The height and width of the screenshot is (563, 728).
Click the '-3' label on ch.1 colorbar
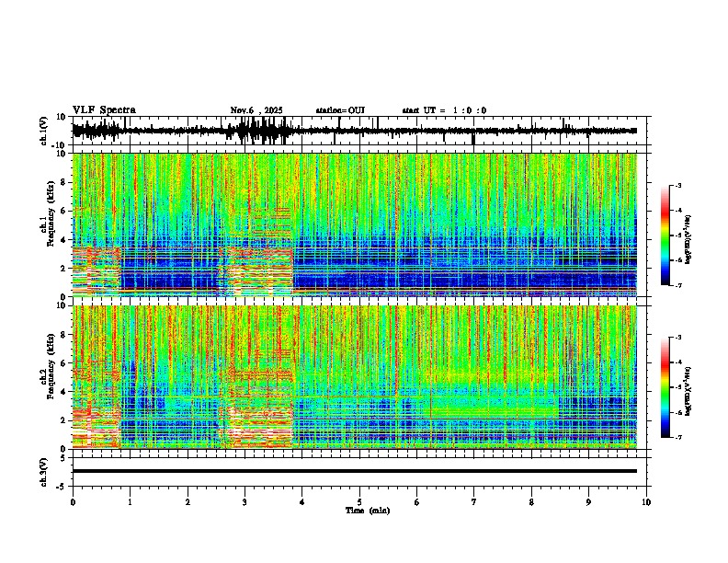click(678, 185)
